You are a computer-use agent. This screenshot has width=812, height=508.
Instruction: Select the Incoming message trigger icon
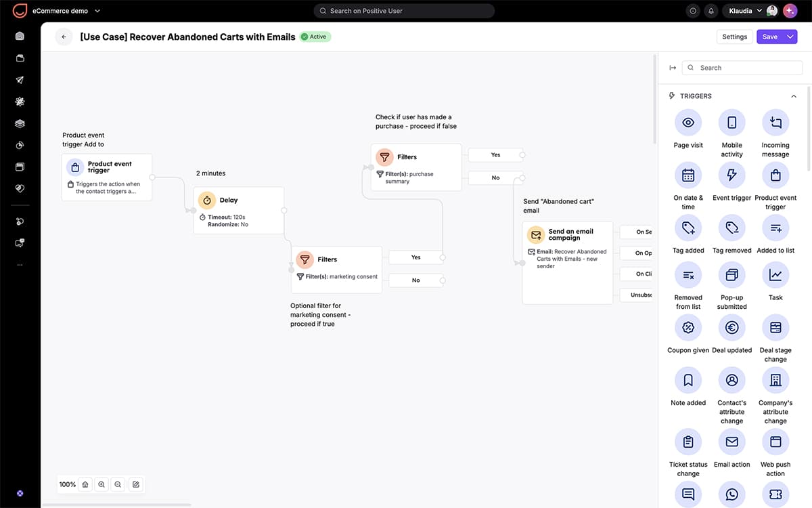pos(775,123)
